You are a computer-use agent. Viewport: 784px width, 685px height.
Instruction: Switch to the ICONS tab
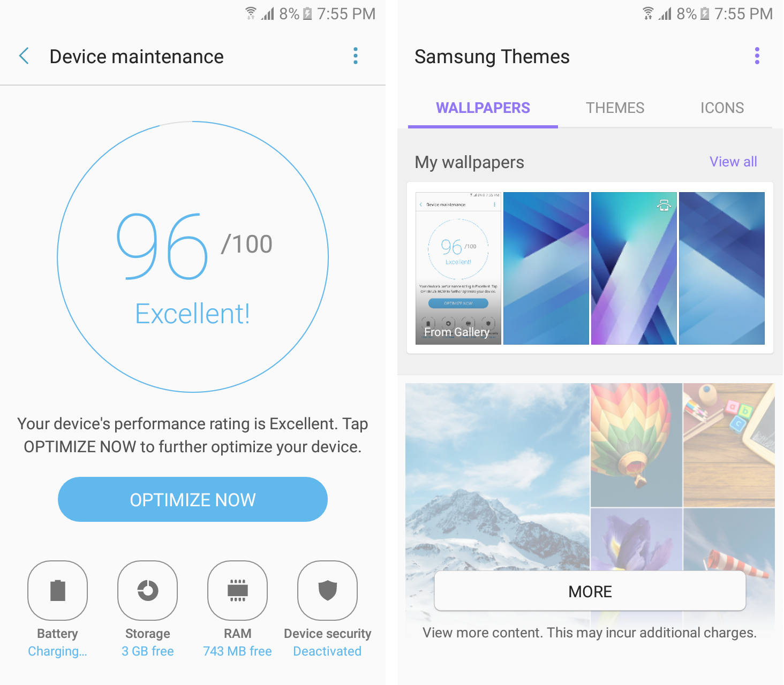pos(722,108)
